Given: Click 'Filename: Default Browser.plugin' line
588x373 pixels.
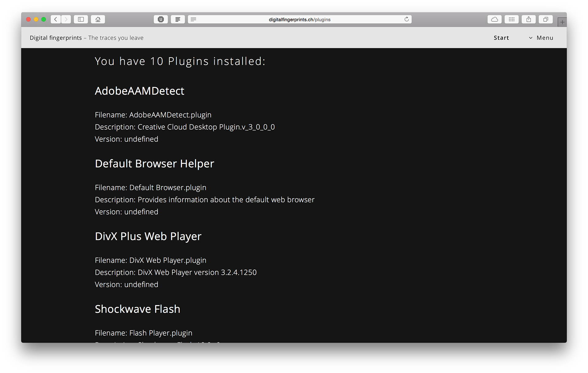Looking at the screenshot, I should [151, 188].
